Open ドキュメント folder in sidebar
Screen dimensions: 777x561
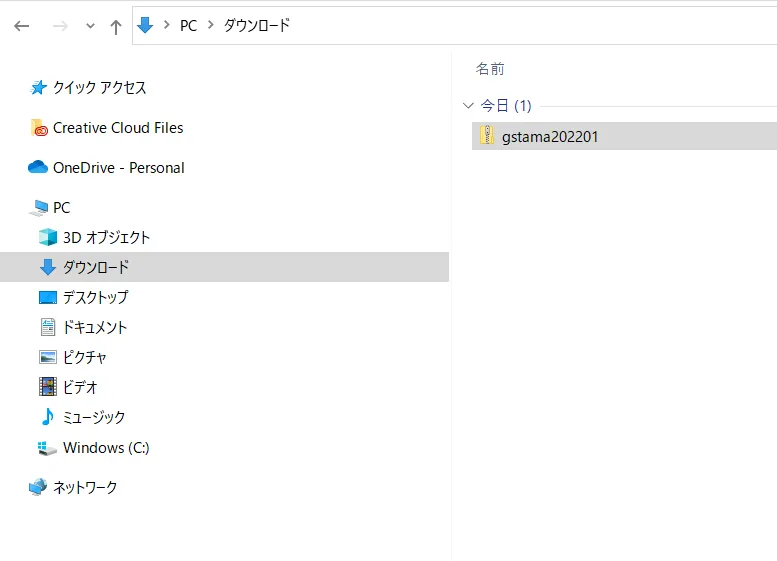click(x=95, y=327)
